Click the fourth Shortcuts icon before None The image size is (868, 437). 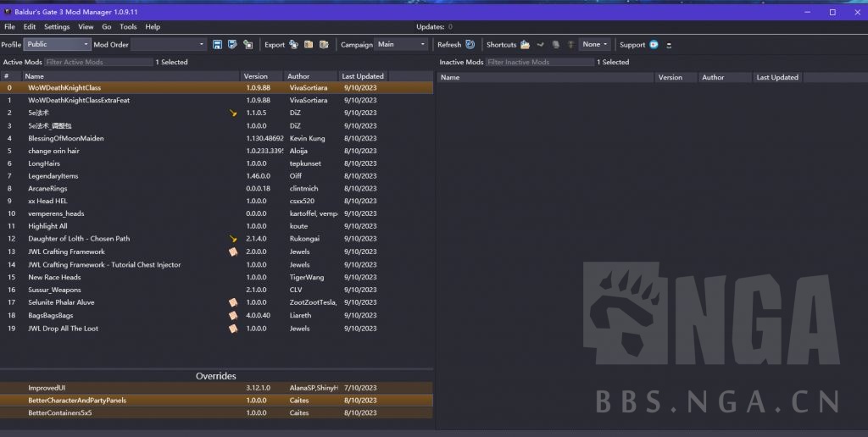pos(570,44)
